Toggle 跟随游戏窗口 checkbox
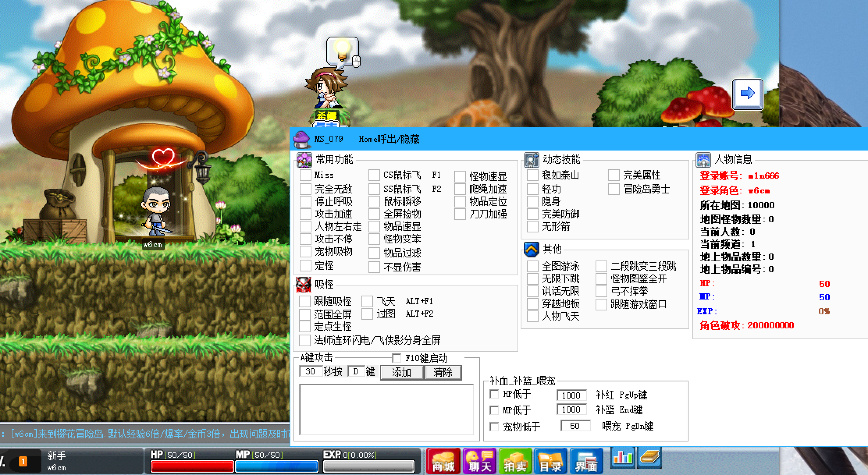This screenshot has width=868, height=475. (601, 305)
